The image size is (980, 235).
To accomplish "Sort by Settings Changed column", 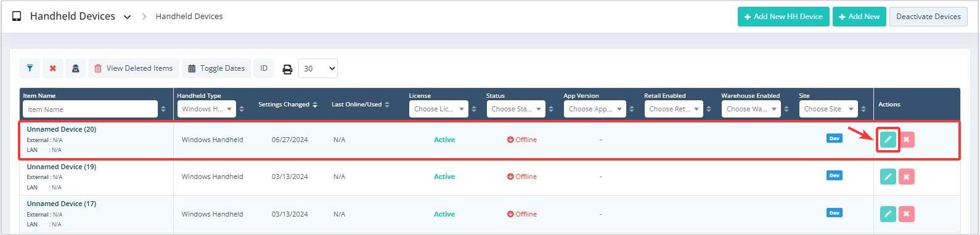I will pyautogui.click(x=315, y=105).
